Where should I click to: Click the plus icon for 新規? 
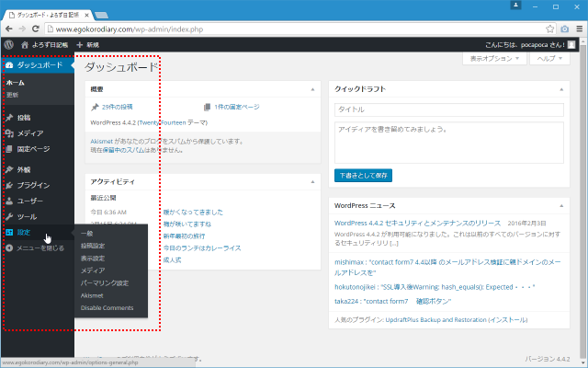tap(80, 44)
